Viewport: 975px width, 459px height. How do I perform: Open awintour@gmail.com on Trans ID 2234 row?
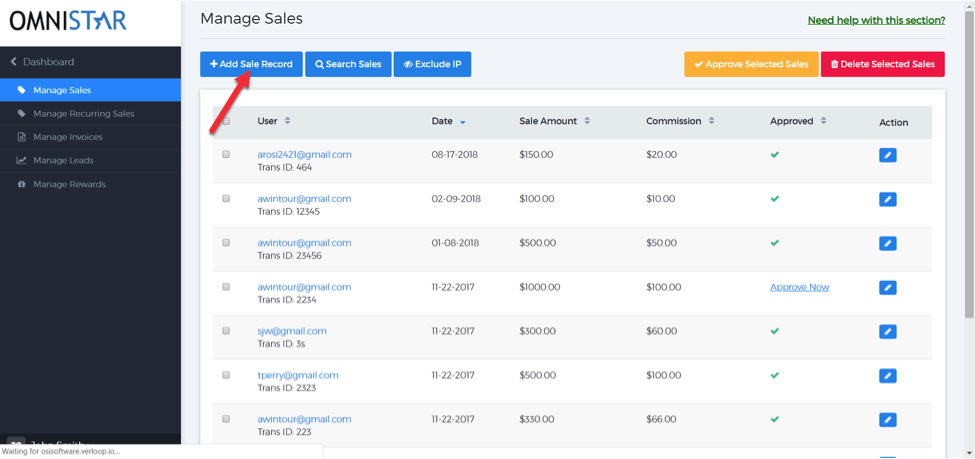click(x=304, y=287)
